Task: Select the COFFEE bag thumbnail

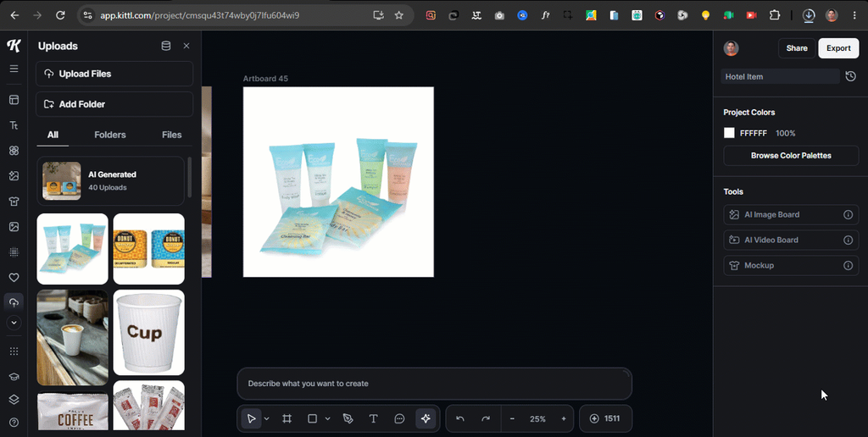Action: (x=73, y=412)
